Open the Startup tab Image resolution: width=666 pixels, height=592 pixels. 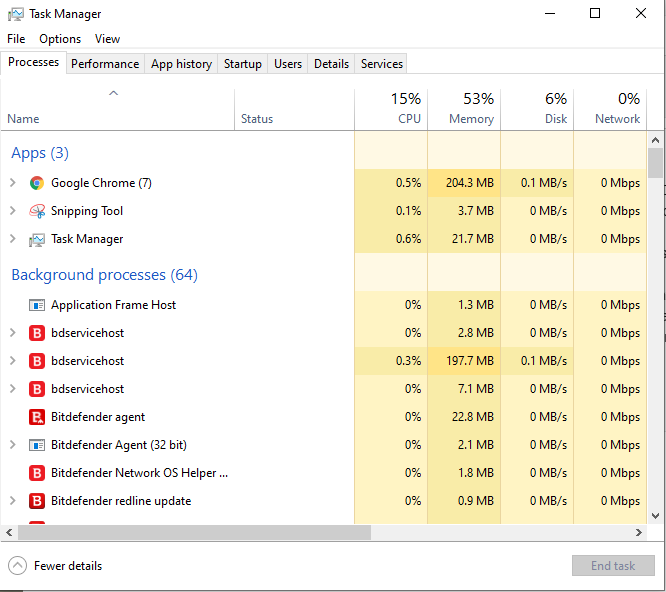(x=242, y=64)
